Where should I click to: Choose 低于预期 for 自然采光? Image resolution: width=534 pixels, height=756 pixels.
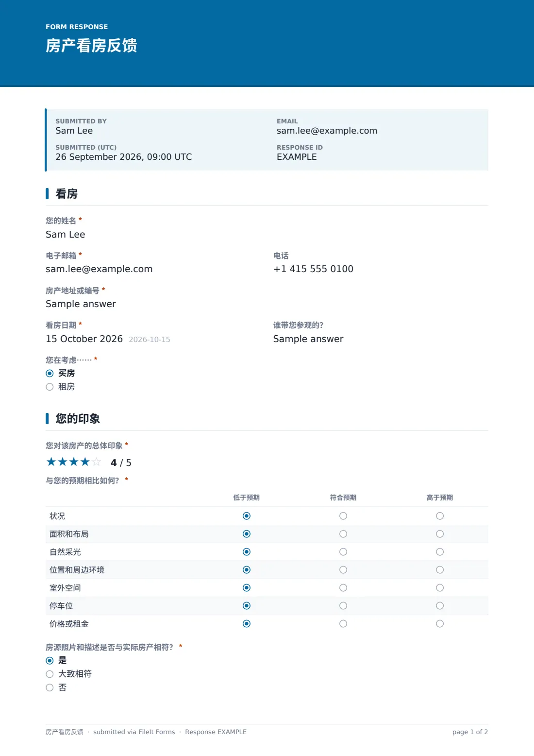(247, 552)
